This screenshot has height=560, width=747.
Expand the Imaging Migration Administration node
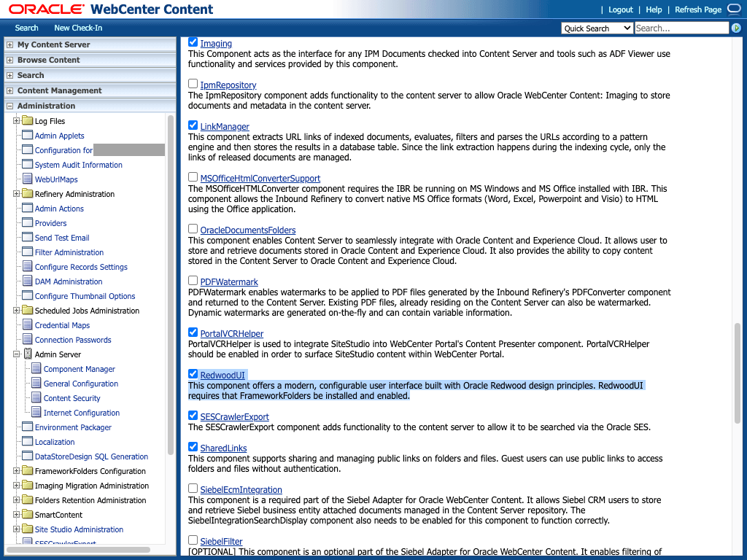point(16,486)
